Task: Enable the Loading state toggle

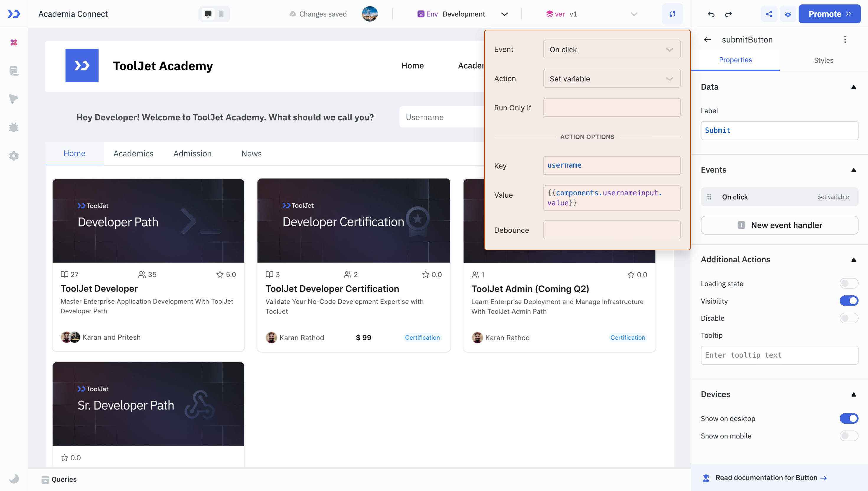Action: point(849,283)
